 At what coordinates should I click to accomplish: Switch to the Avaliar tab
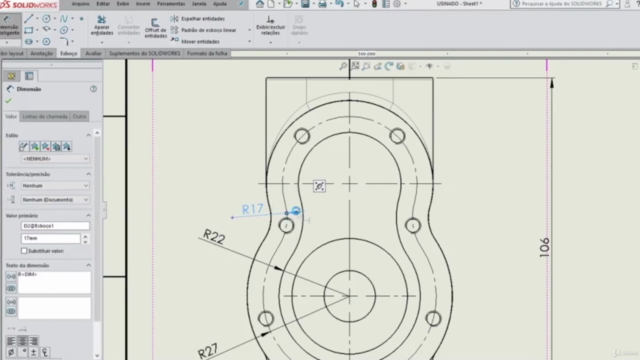(93, 53)
